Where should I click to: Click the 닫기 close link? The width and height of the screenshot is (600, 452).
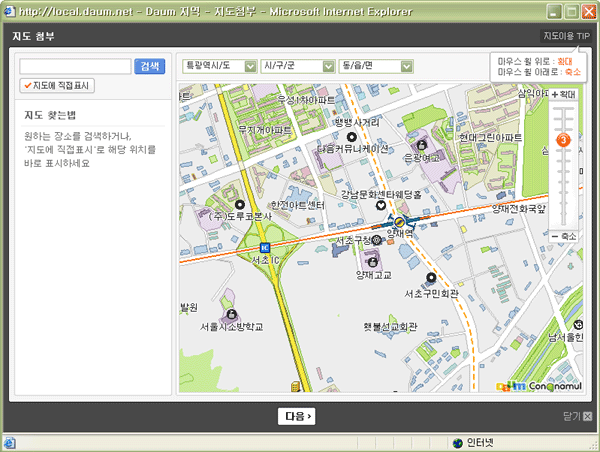click(x=577, y=416)
